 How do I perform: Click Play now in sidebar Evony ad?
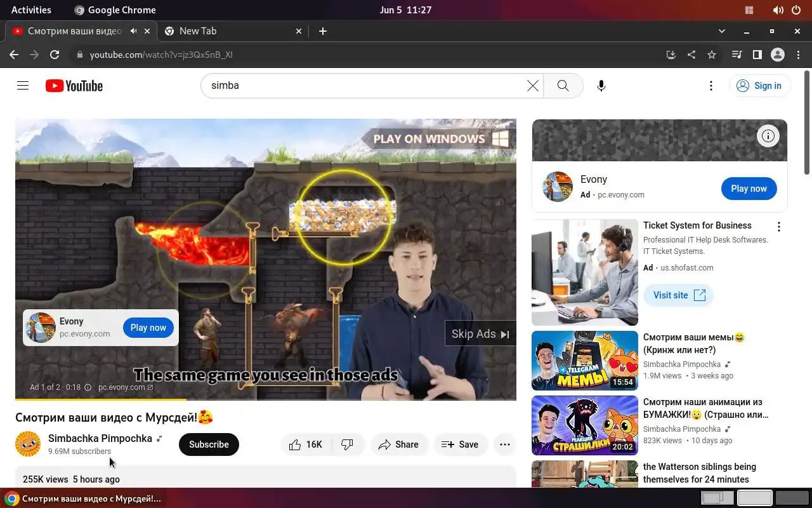coord(749,189)
